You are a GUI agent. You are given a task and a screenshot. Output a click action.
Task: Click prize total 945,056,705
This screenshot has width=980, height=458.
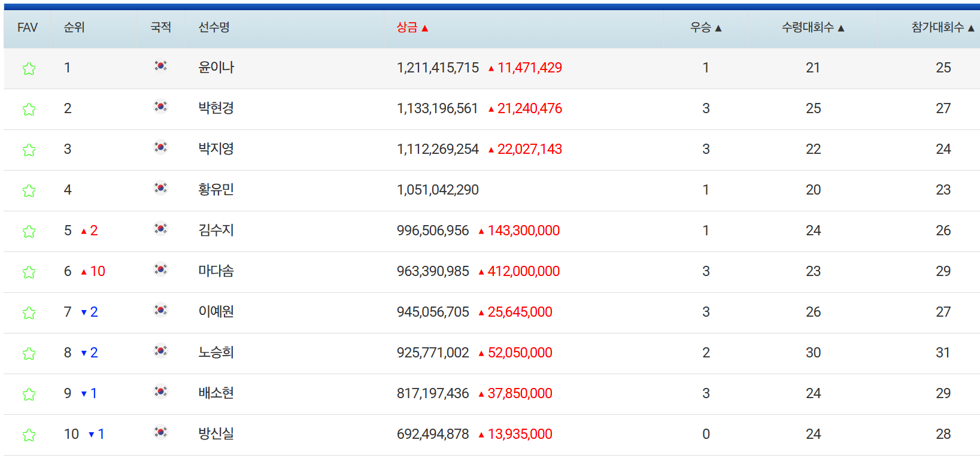433,312
